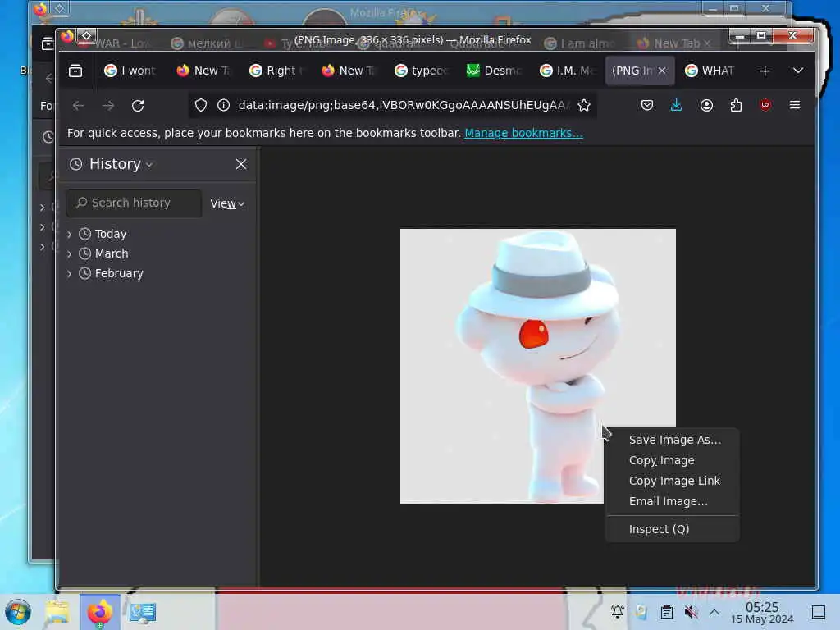Click the Firefox taskbar icon
The width and height of the screenshot is (840, 630).
(99, 612)
